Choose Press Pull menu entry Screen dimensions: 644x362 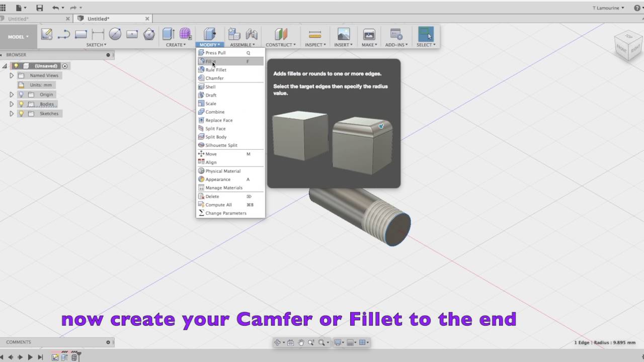point(230,53)
